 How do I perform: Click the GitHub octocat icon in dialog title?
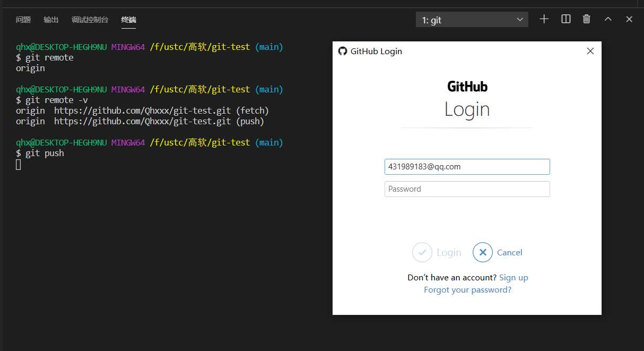pyautogui.click(x=343, y=51)
